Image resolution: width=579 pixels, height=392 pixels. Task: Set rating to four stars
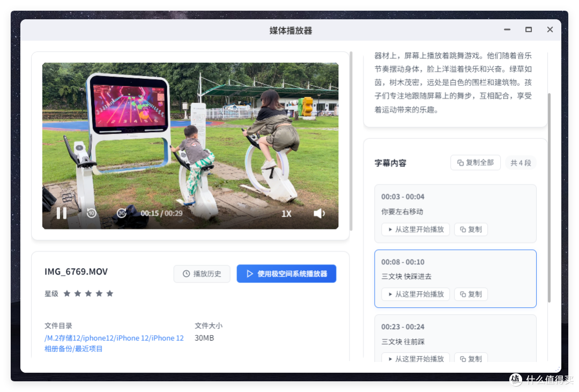(x=99, y=293)
